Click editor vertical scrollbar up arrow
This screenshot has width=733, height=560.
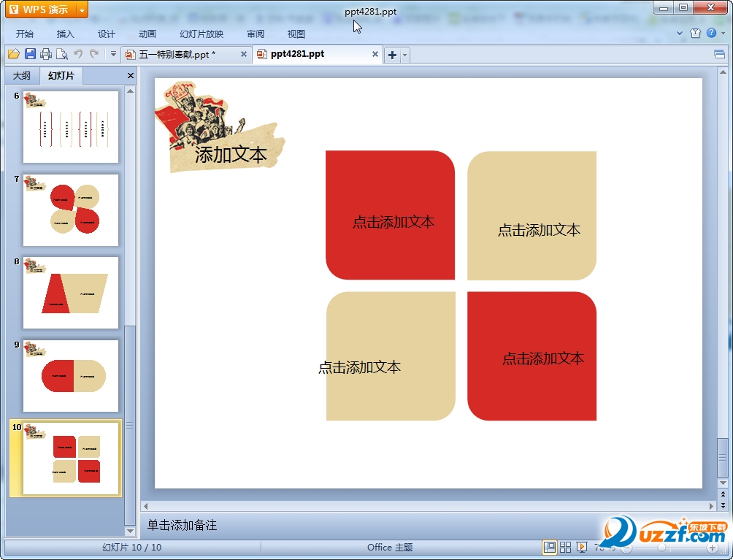coord(723,72)
